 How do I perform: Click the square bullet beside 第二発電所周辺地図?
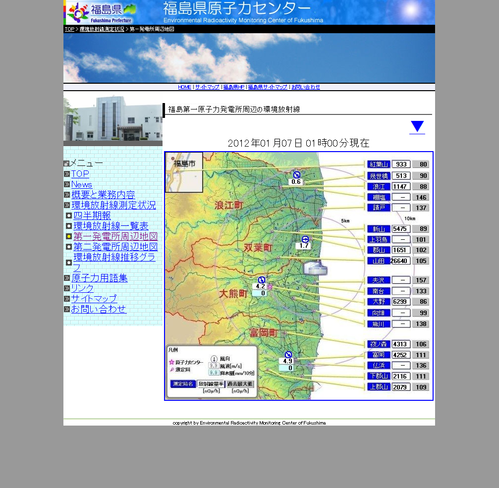69,247
